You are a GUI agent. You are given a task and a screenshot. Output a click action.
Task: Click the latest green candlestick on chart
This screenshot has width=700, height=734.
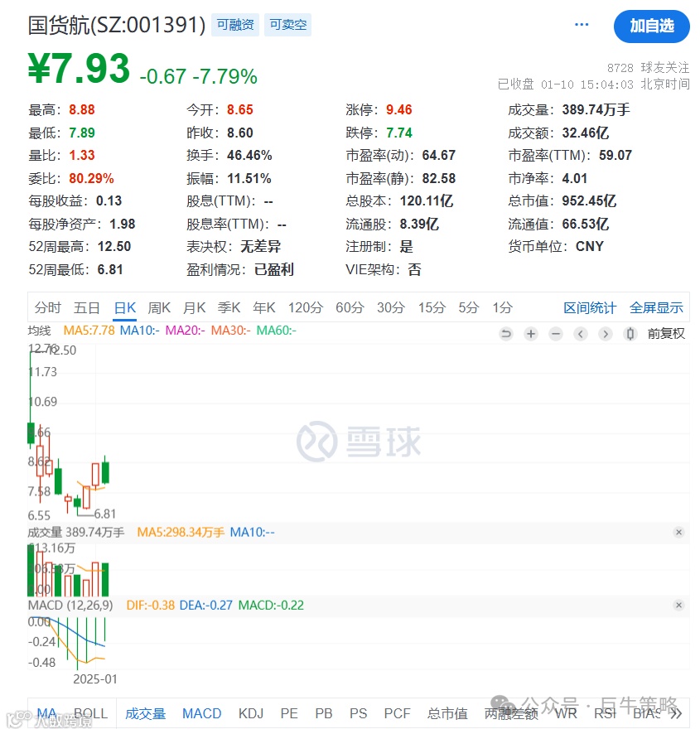[105, 471]
